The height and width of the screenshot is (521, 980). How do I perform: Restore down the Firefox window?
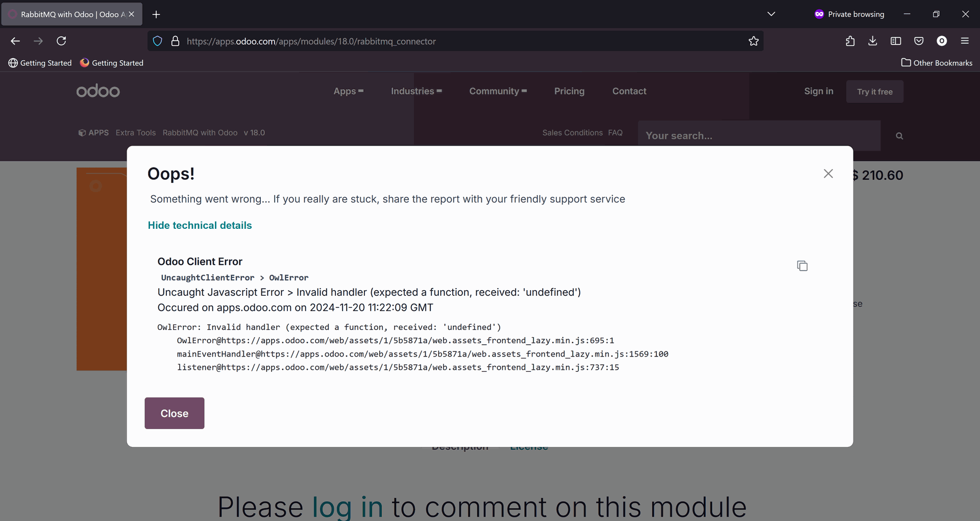[x=936, y=14]
